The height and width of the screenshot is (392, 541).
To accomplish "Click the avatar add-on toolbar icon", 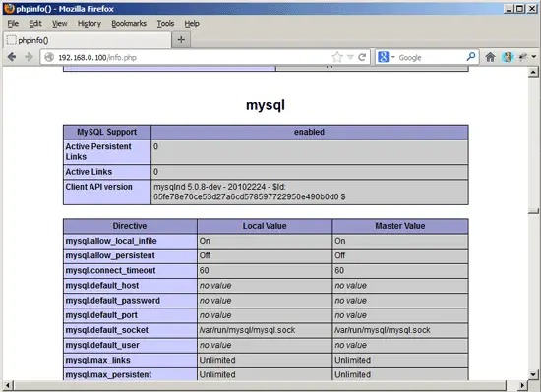I will pyautogui.click(x=508, y=57).
